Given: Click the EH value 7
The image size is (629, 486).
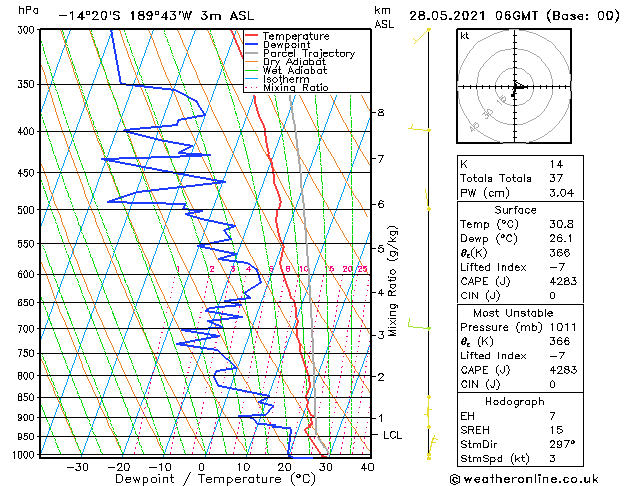Looking at the screenshot, I should pyautogui.click(x=552, y=416).
